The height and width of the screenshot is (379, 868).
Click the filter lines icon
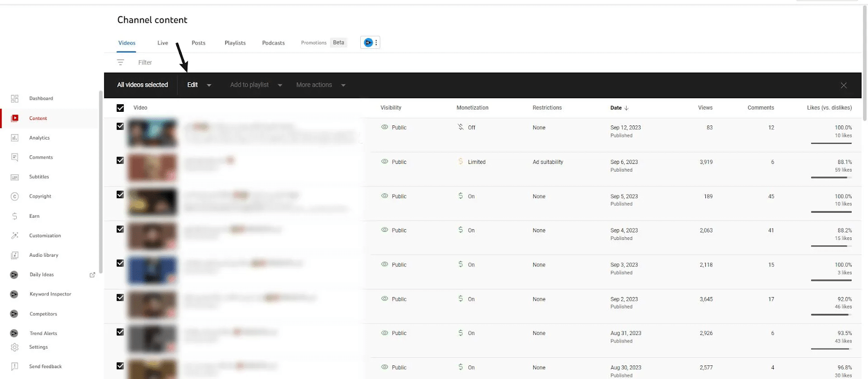tap(120, 62)
